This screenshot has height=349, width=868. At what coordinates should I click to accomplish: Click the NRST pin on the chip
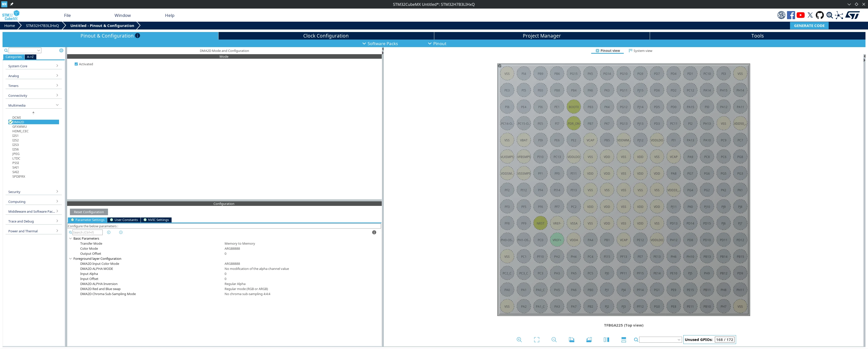[540, 223]
